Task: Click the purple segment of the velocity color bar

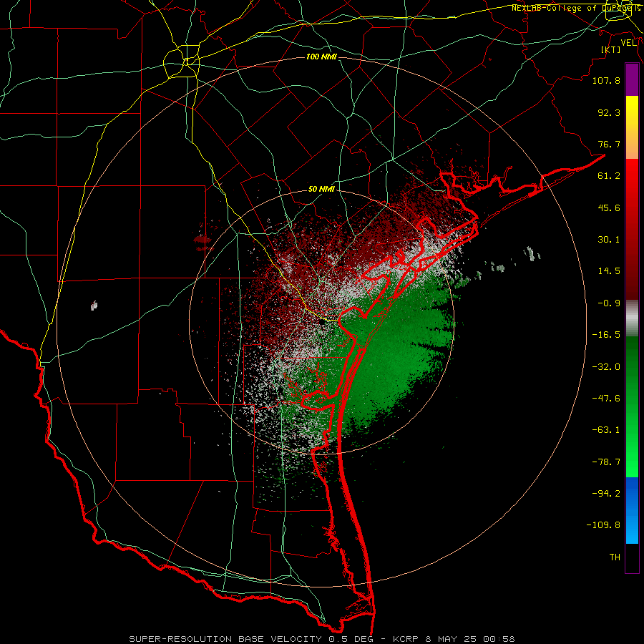Action: 632,80
